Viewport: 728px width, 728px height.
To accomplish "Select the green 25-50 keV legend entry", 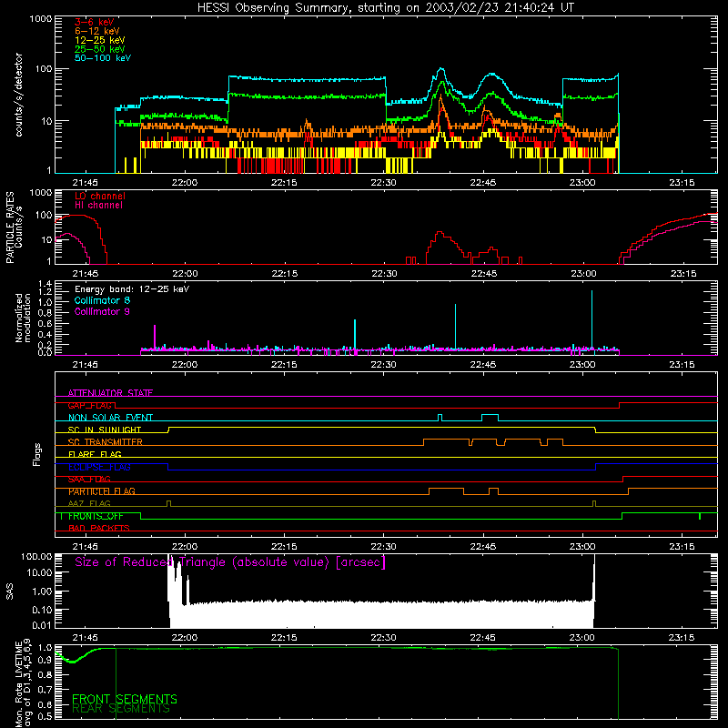I will pyautogui.click(x=100, y=49).
